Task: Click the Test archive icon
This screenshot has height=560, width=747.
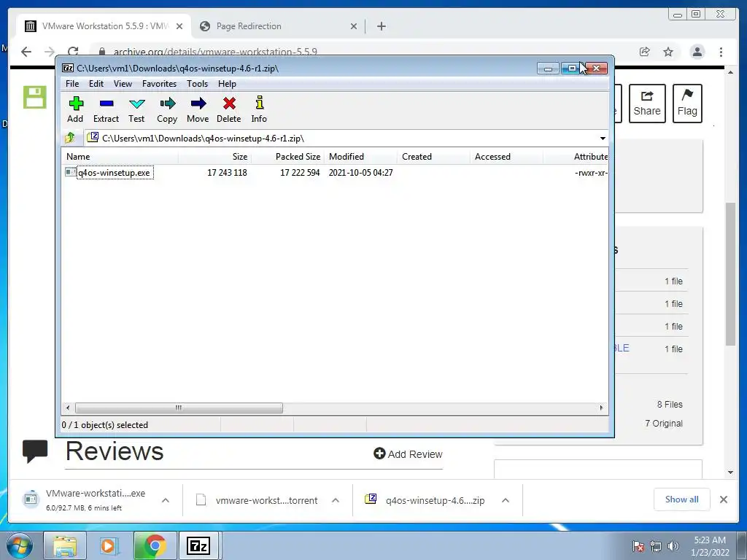Action: (136, 109)
